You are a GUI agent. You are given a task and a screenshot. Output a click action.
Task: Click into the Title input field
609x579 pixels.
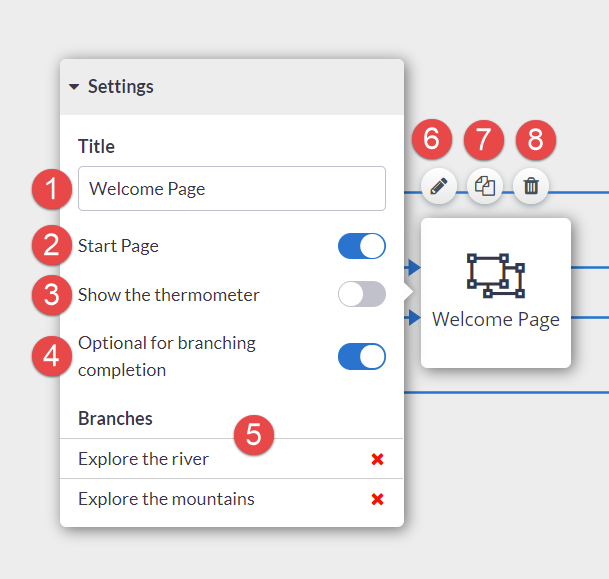click(232, 189)
